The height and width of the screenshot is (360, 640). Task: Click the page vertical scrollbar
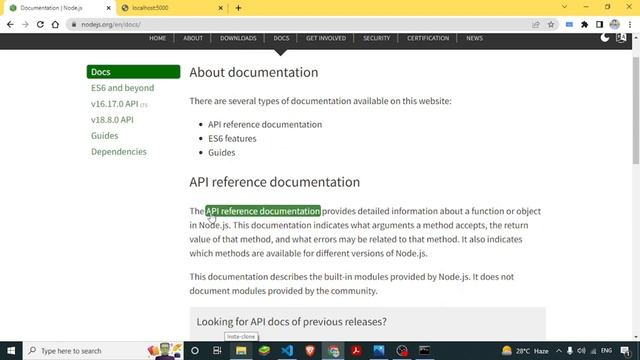pos(636,110)
